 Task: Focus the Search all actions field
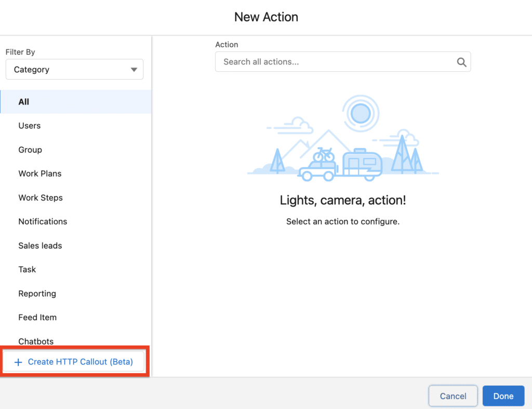[343, 62]
